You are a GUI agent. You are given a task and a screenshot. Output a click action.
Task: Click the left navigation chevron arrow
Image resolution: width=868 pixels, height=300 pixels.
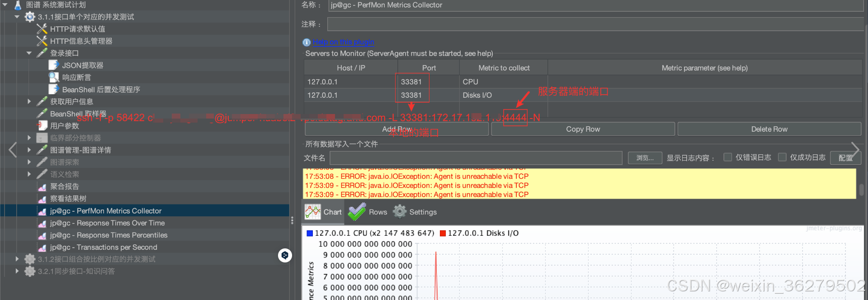tap(13, 150)
